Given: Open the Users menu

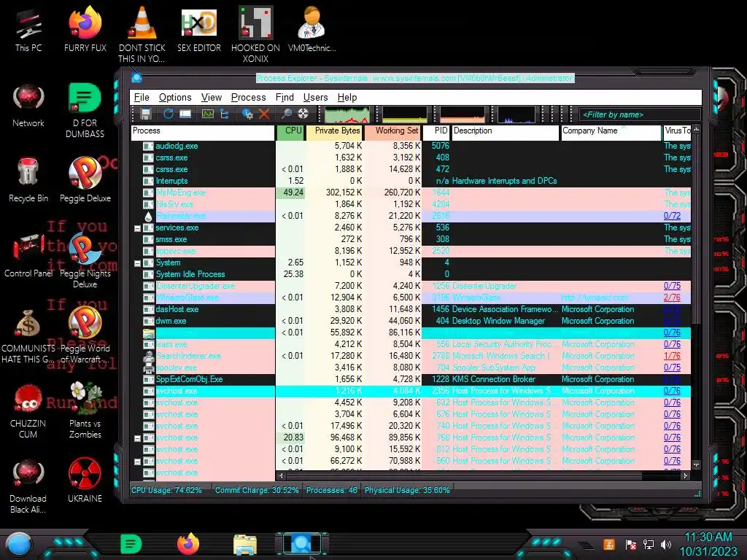Looking at the screenshot, I should tap(315, 97).
